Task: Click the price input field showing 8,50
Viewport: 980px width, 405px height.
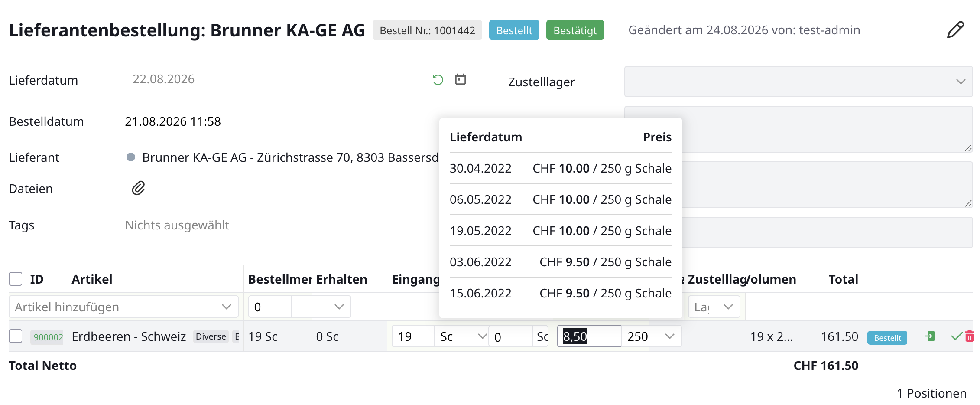Action: (x=589, y=336)
